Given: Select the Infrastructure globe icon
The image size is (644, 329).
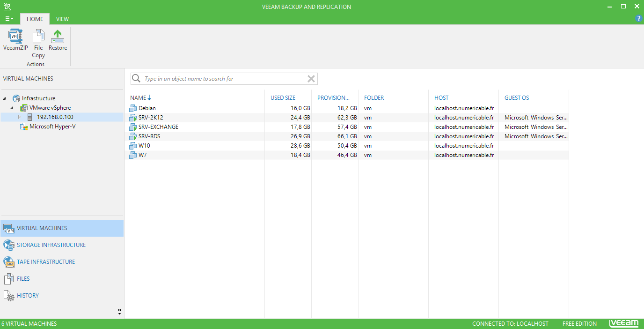Looking at the screenshot, I should click(x=16, y=98).
